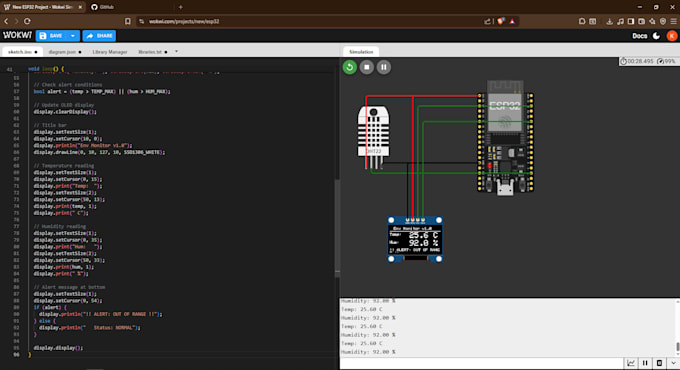This screenshot has width=680, height=370.
Task: Click the display.drawLine code line
Action: pyautogui.click(x=99, y=152)
